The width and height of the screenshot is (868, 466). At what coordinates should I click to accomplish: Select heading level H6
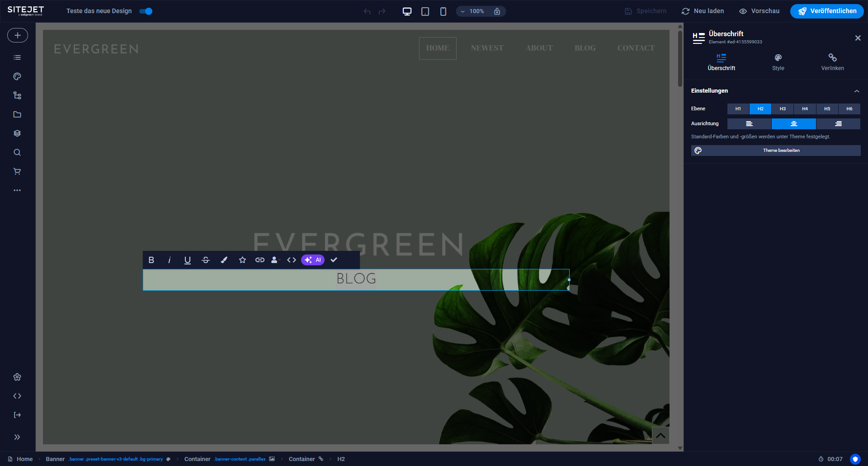849,109
